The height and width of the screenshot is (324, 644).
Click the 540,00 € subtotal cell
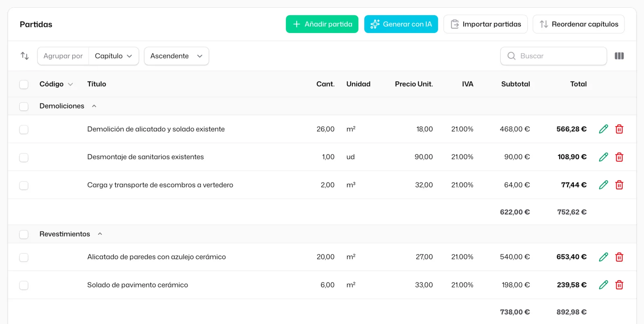[x=515, y=257]
